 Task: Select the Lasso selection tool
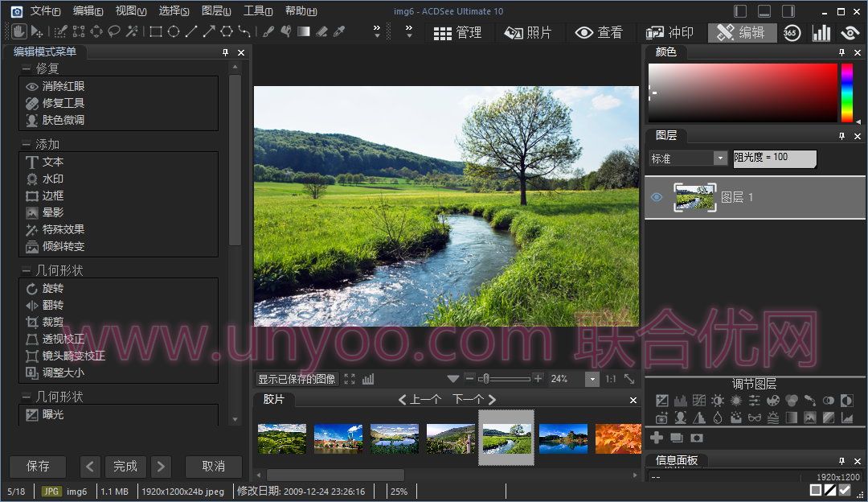(114, 31)
